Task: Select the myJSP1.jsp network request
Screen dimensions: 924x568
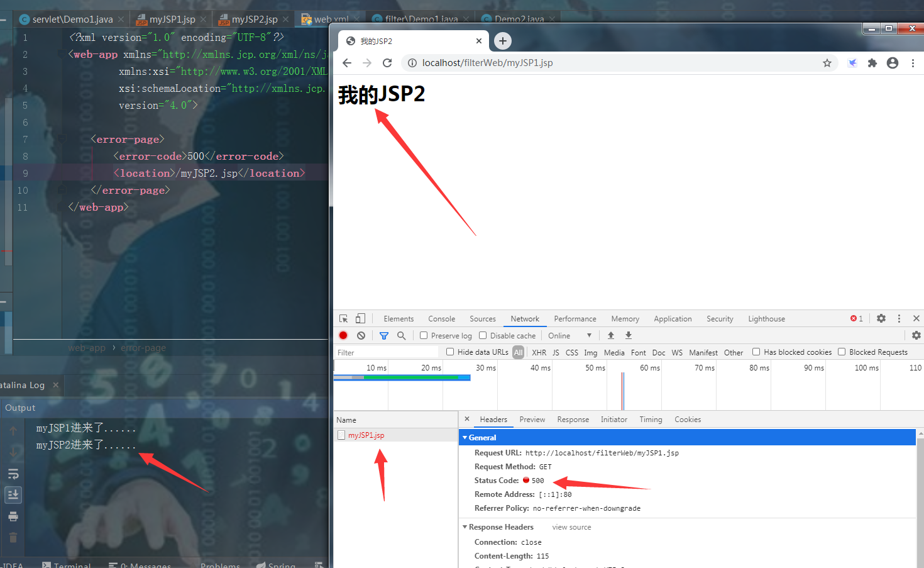Action: click(x=366, y=435)
